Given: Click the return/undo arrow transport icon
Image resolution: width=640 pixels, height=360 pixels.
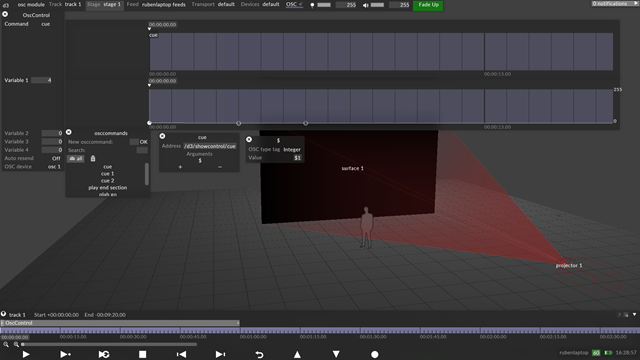Looking at the screenshot, I should [x=259, y=354].
